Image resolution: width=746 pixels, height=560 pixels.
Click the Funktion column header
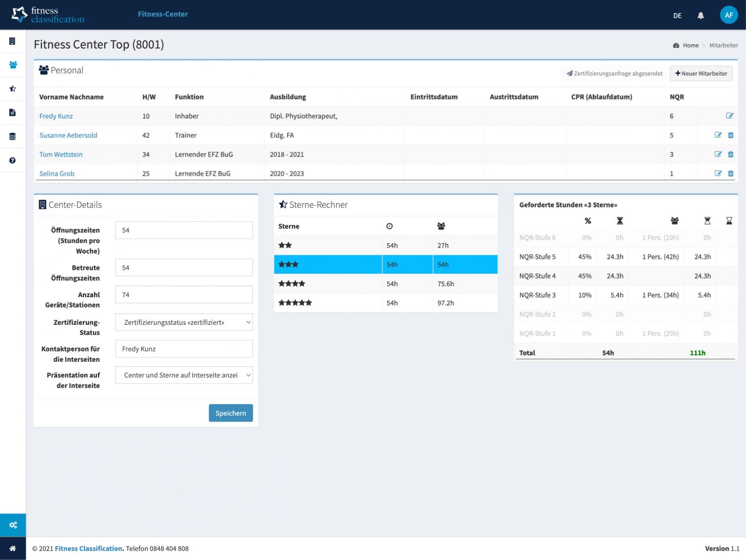click(189, 97)
